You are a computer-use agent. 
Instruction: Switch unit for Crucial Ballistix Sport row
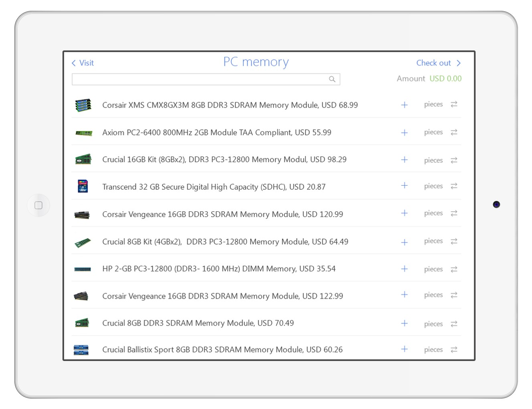(x=454, y=350)
